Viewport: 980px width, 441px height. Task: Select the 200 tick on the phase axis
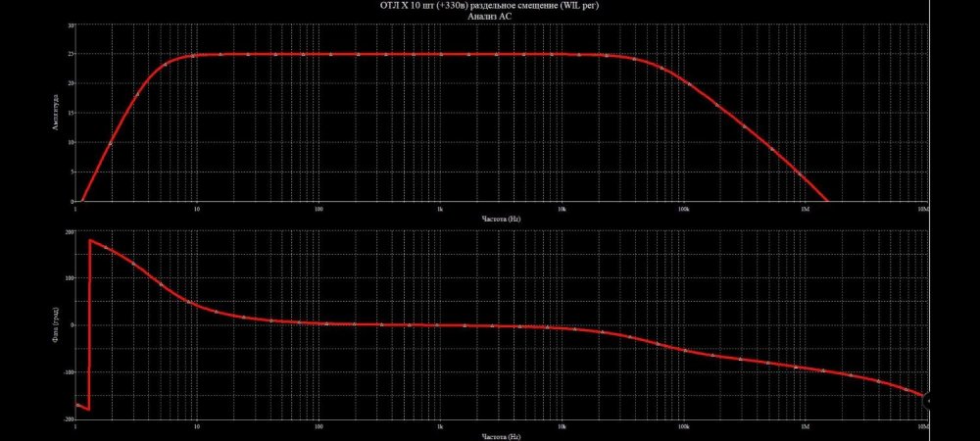[x=70, y=231]
